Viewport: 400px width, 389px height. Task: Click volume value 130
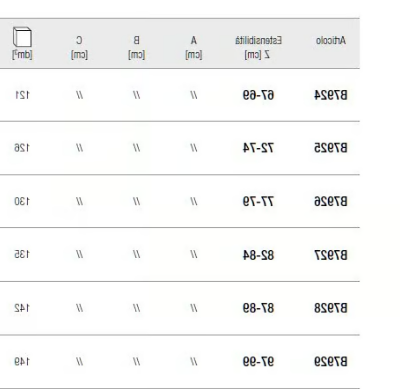pyautogui.click(x=22, y=201)
